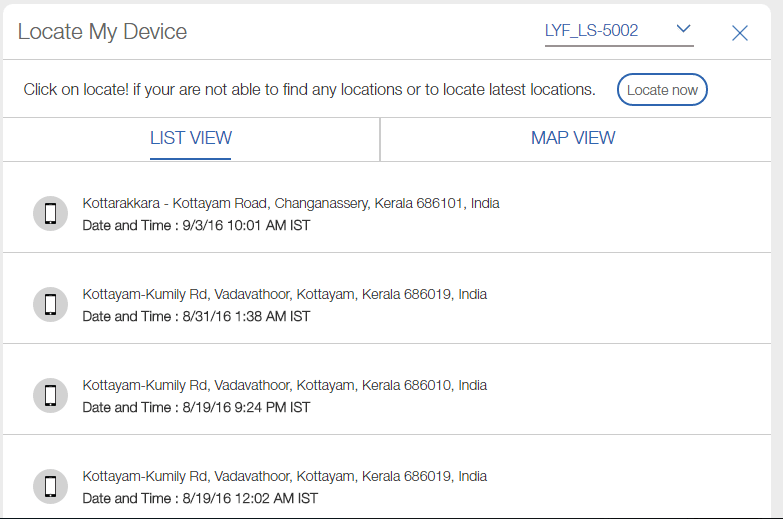Click the phone icon for the 12:02 AM entry
783x519 pixels.
tap(50, 487)
